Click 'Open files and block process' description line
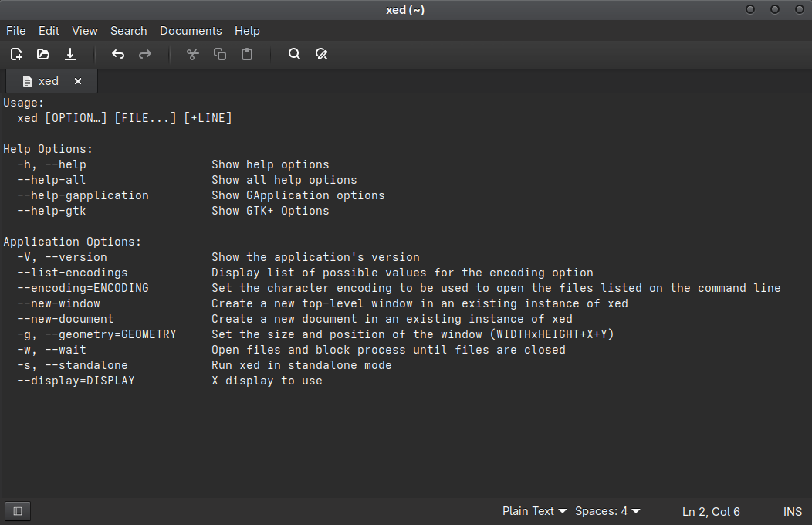The width and height of the screenshot is (812, 525). [x=388, y=350]
